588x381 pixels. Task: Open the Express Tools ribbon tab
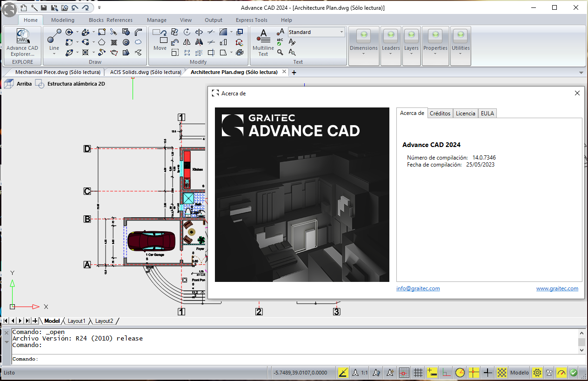252,20
